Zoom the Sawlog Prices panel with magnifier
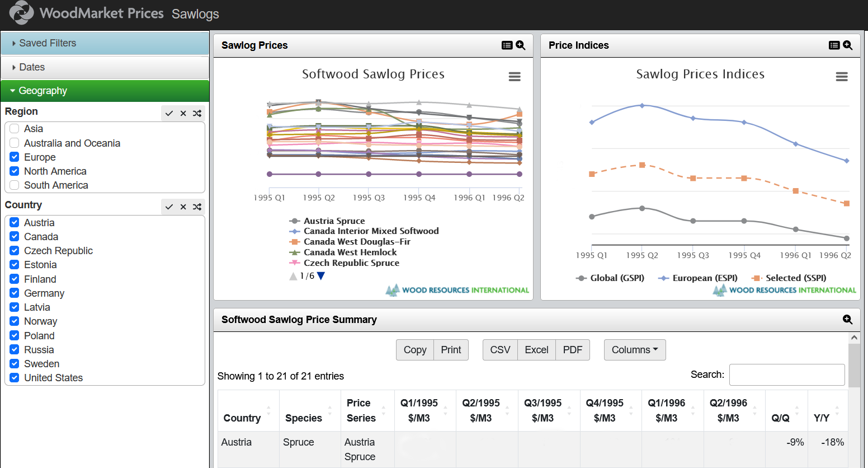This screenshot has height=468, width=868. pyautogui.click(x=521, y=45)
